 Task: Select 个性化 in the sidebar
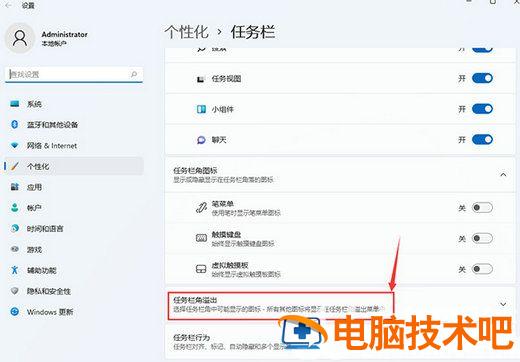click(74, 166)
